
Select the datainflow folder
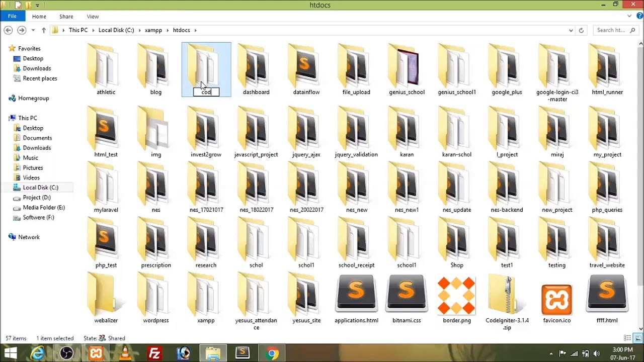[x=306, y=70]
